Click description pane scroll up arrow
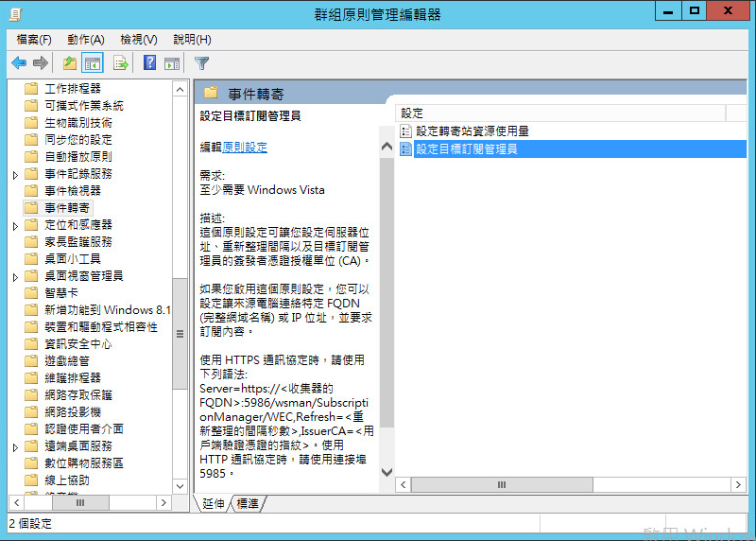The image size is (756, 541). coord(387,147)
